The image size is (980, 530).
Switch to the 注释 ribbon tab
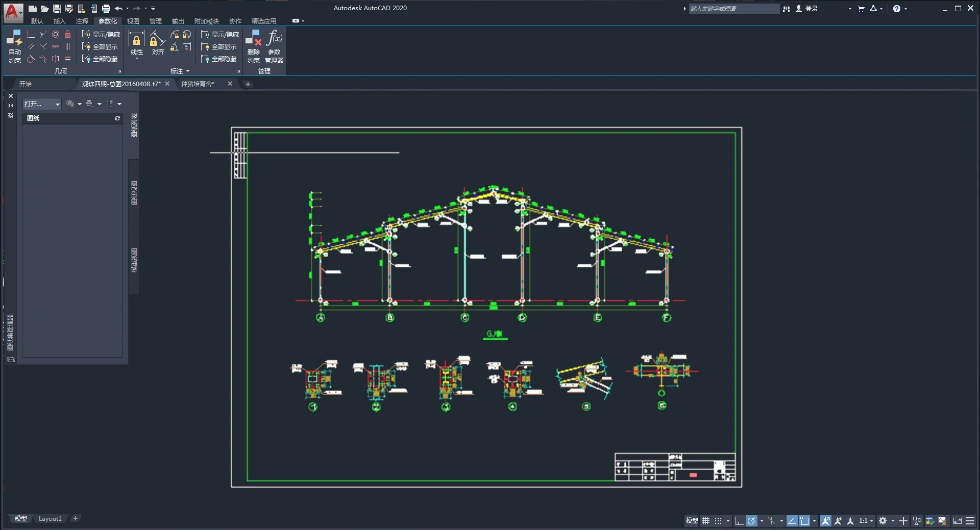[82, 21]
